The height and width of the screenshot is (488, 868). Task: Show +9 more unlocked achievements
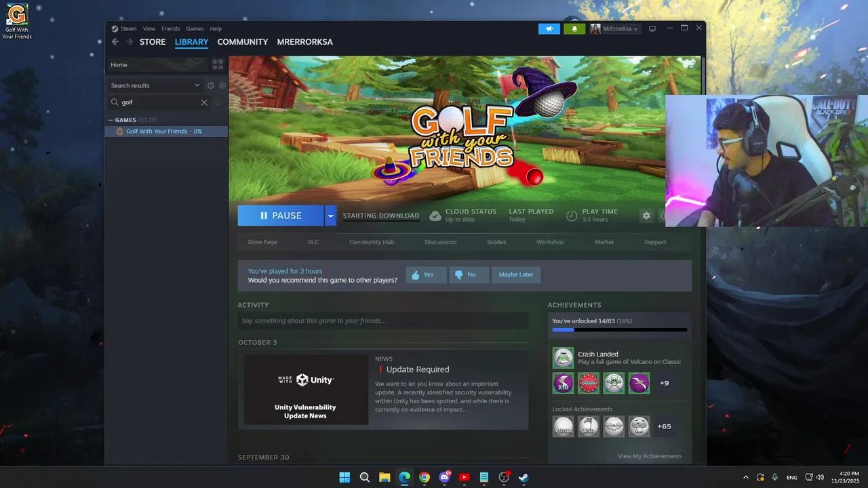coord(664,383)
